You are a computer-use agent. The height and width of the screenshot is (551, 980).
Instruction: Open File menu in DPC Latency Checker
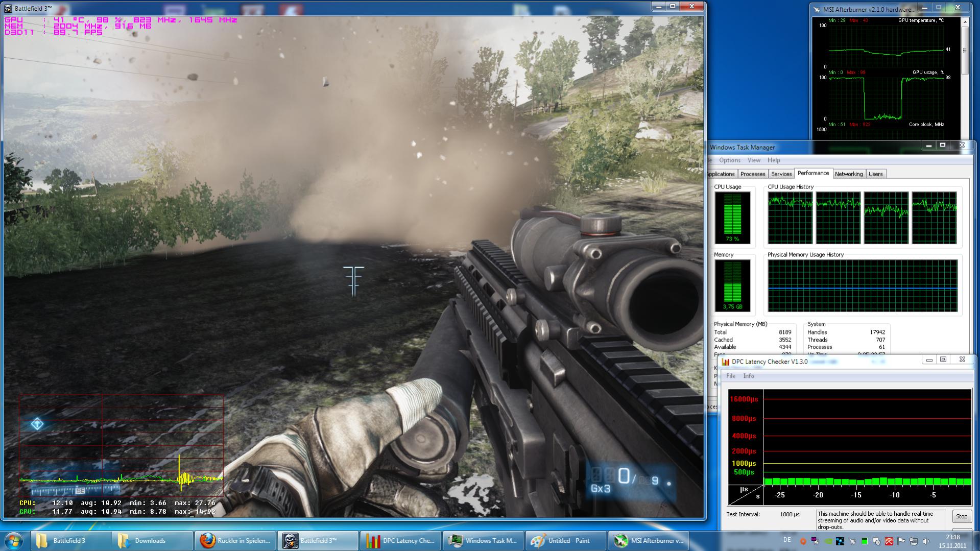click(731, 376)
